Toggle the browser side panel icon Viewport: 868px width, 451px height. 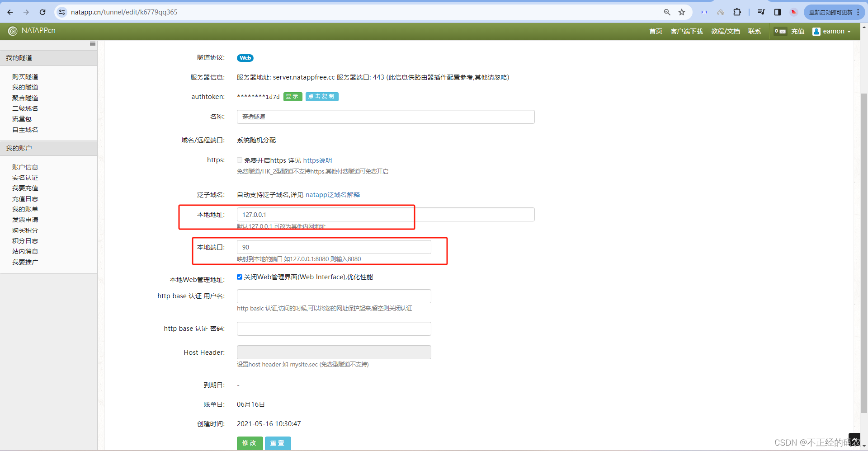778,12
